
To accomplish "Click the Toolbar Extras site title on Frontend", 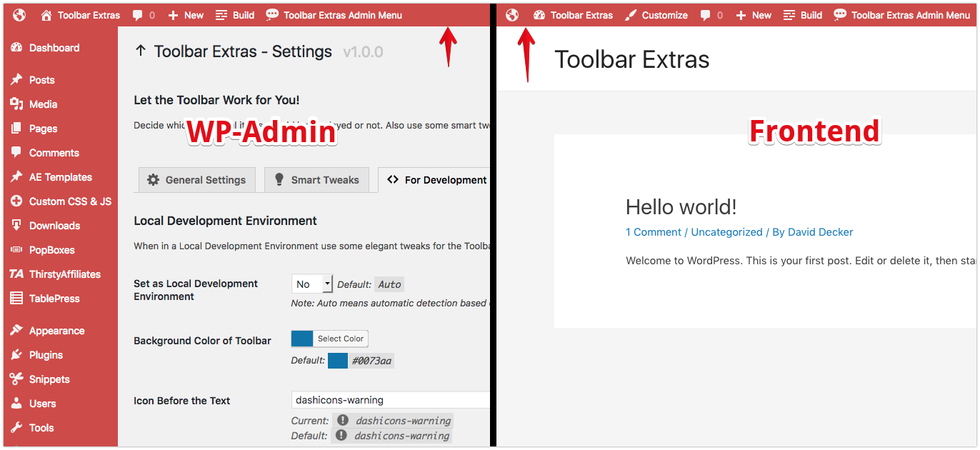I will (632, 59).
